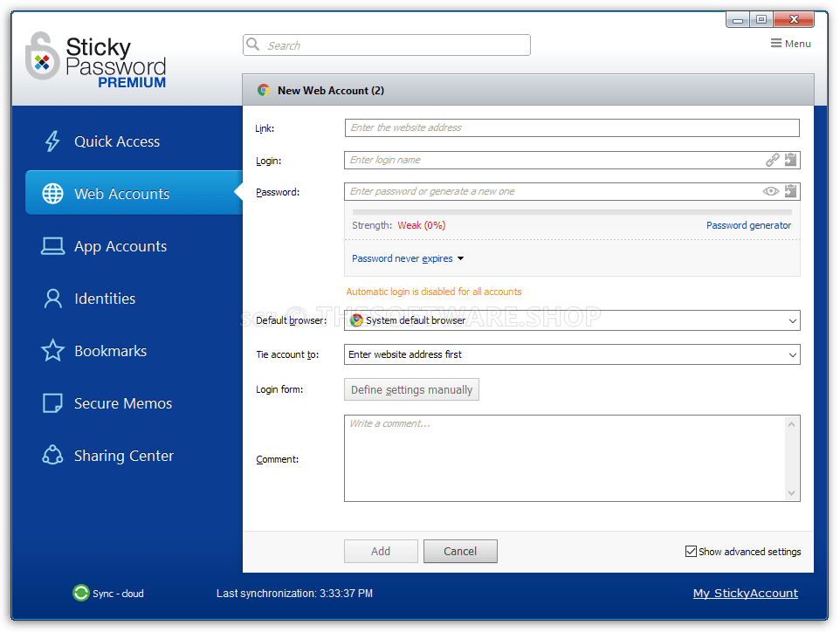
Task: Click the Sharing Center icon
Action: [x=52, y=456]
